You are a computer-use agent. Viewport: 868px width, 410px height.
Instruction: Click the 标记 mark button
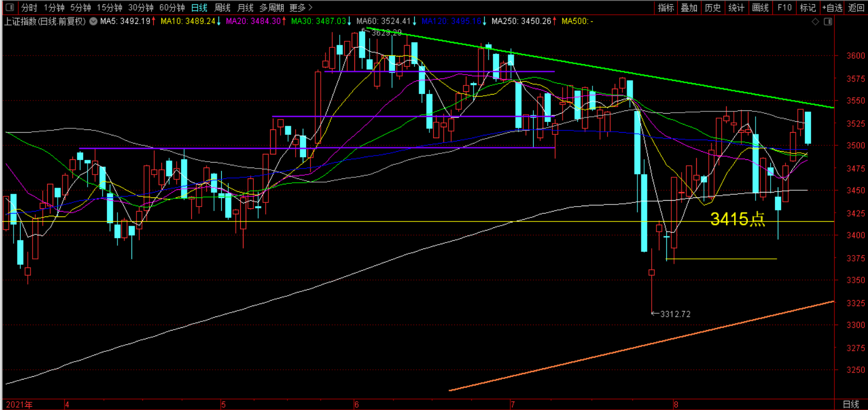tap(808, 8)
